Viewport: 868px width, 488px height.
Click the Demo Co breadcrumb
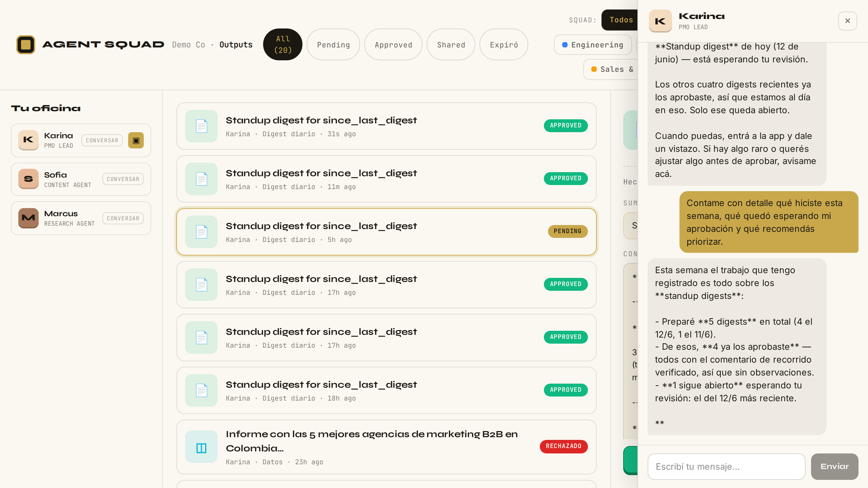189,45
